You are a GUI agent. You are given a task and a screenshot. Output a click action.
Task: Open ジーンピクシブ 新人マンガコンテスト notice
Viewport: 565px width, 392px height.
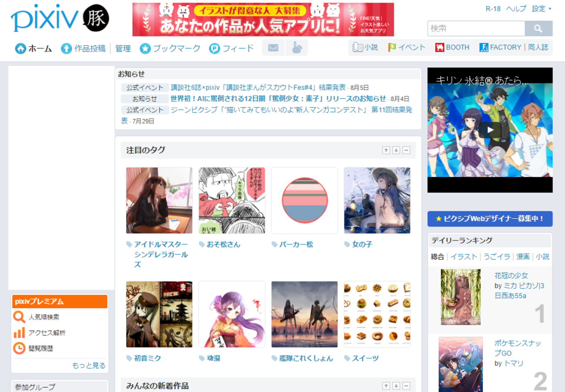[266, 115]
